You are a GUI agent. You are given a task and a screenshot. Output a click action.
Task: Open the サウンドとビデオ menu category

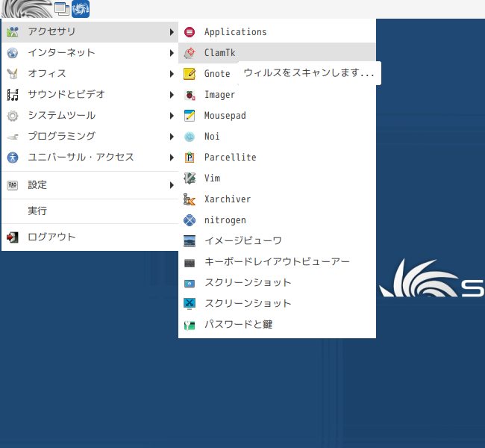point(90,95)
